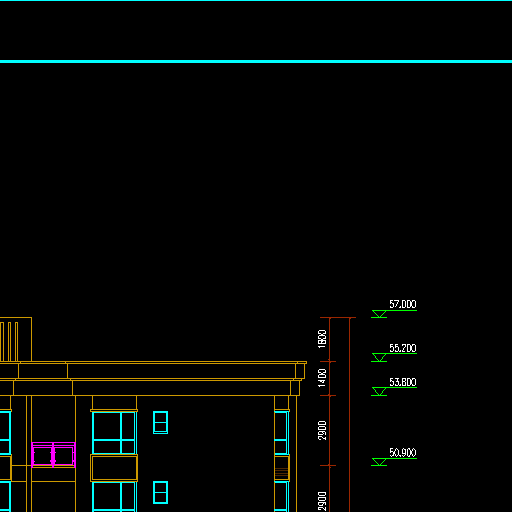
Task: Click the lower small cyan window
Action: point(160,493)
